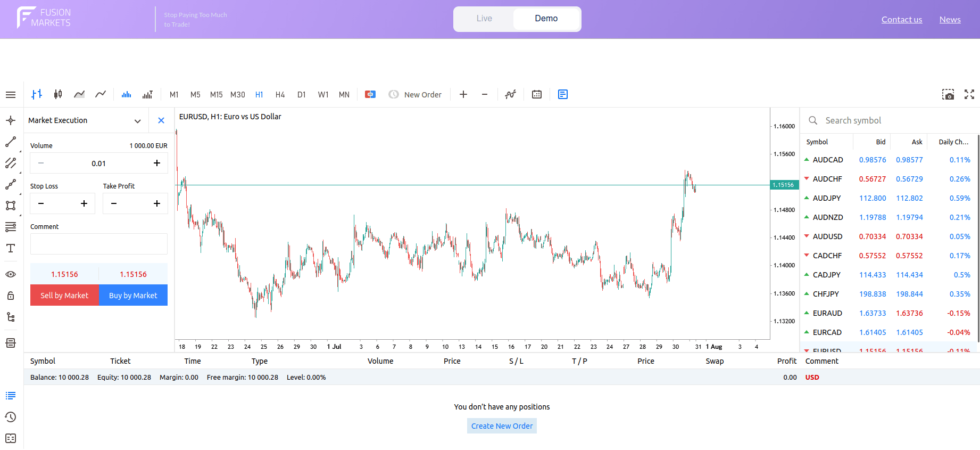Select the text label tool
This screenshot has width=980, height=450.
click(x=11, y=248)
